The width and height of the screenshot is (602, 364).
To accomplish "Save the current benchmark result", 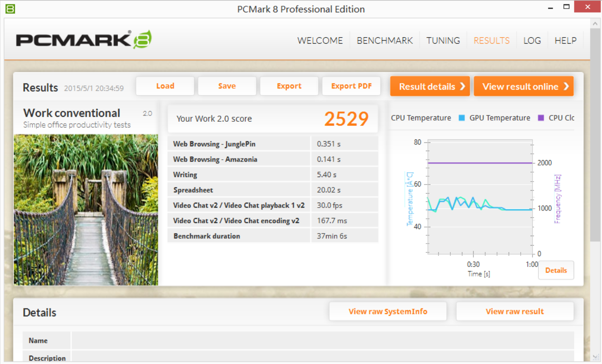I will [227, 86].
